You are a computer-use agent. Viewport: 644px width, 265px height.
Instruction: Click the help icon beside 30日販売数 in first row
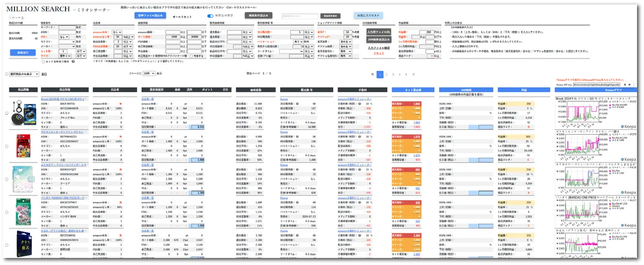click(297, 104)
